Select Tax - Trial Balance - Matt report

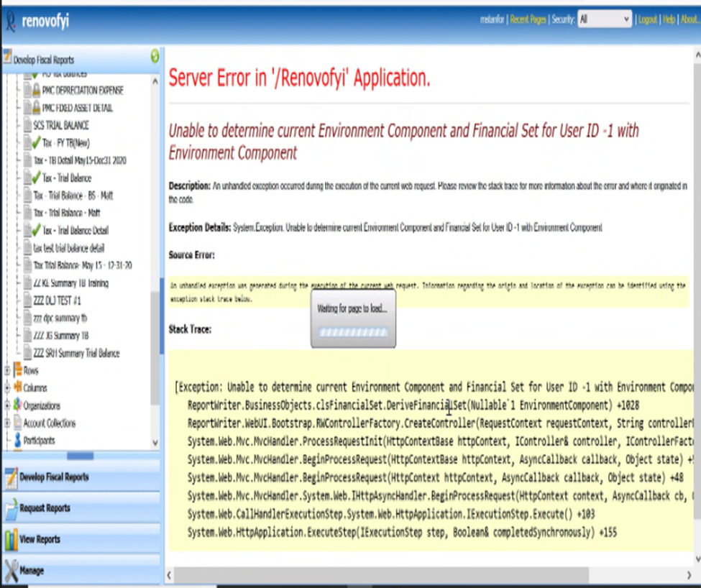click(x=67, y=213)
